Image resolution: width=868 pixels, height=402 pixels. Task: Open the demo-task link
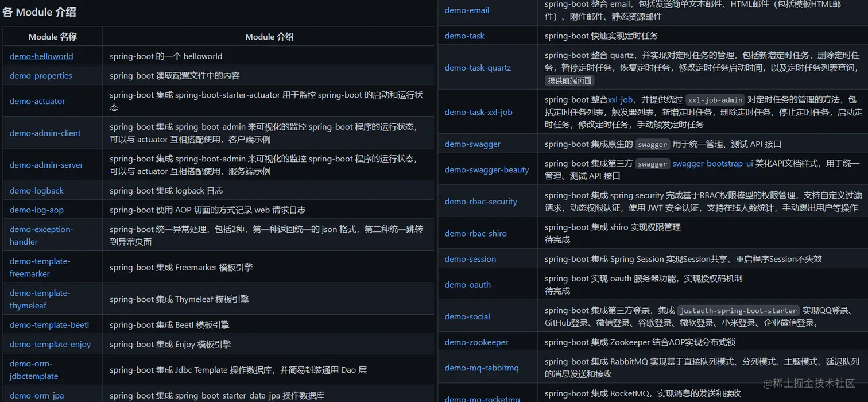point(464,36)
